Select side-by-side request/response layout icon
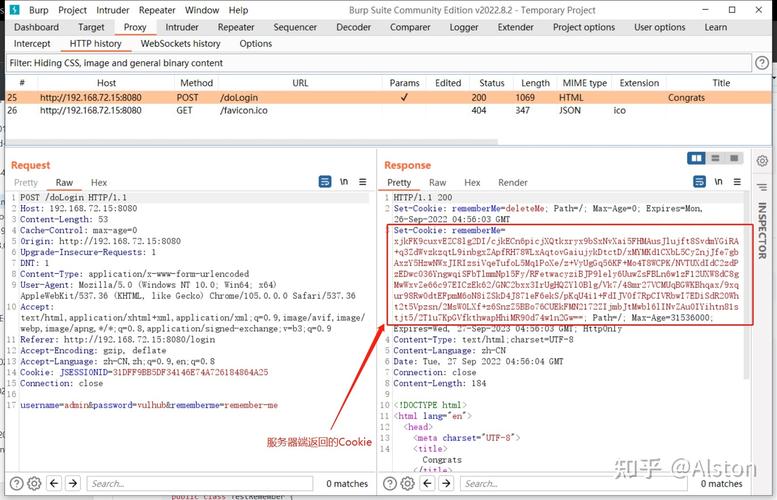The image size is (777, 500). (696, 158)
